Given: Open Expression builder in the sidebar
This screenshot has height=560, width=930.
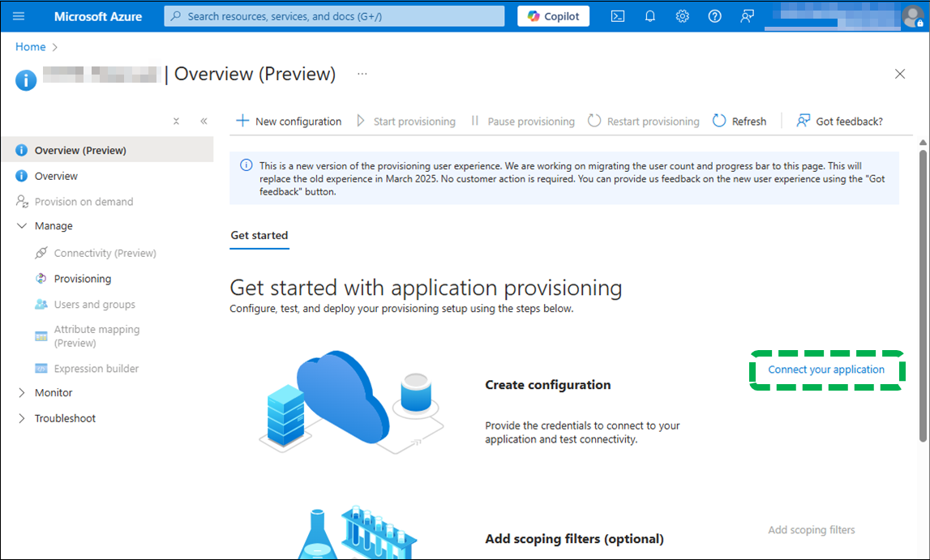Looking at the screenshot, I should (x=96, y=368).
